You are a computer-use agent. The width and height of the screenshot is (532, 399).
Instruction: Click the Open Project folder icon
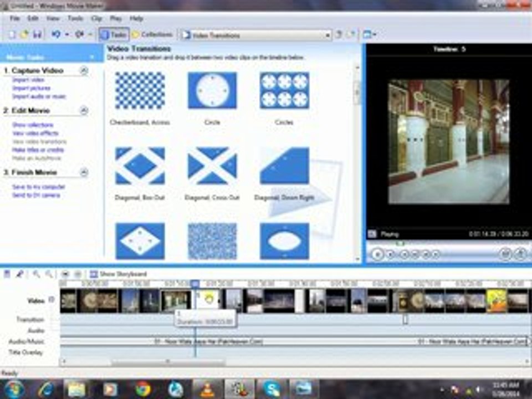pyautogui.click(x=24, y=34)
